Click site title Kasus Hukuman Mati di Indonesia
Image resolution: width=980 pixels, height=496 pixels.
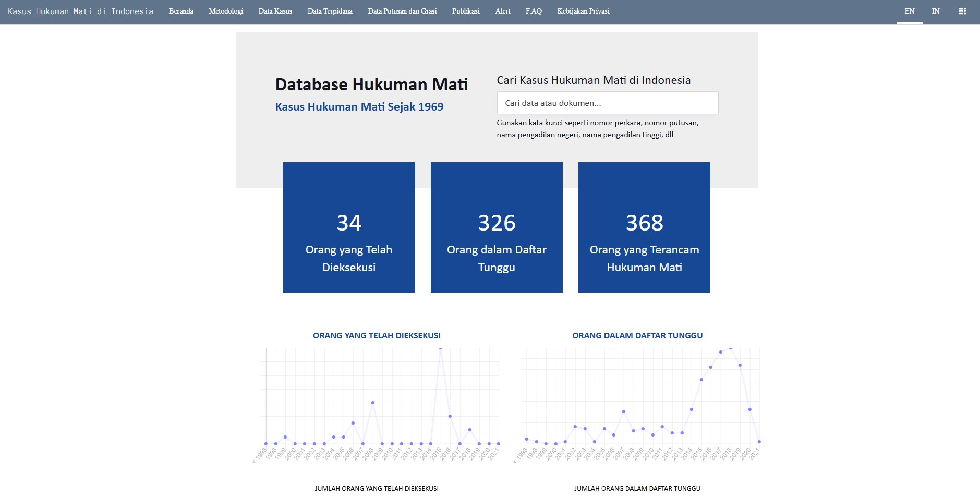(x=80, y=11)
